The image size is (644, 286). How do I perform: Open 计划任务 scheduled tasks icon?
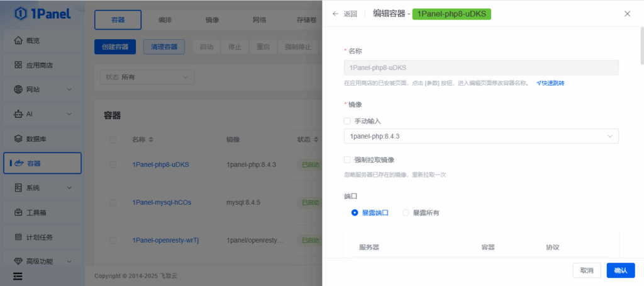pos(18,237)
